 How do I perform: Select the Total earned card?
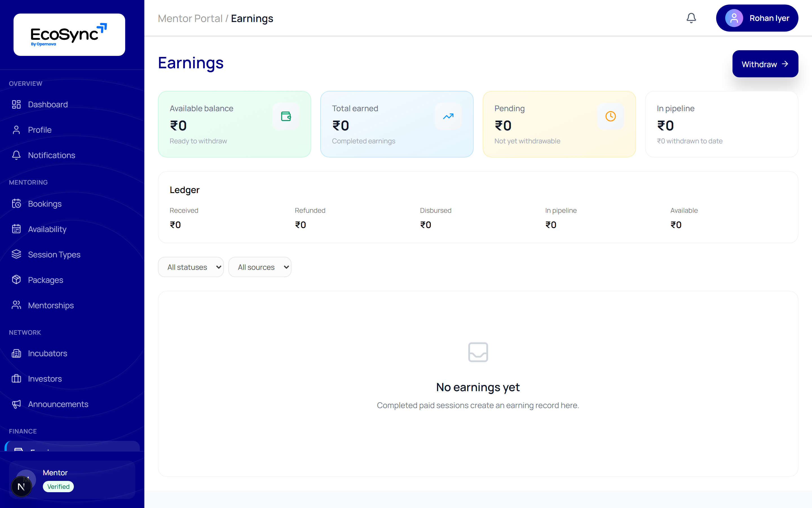click(x=397, y=124)
